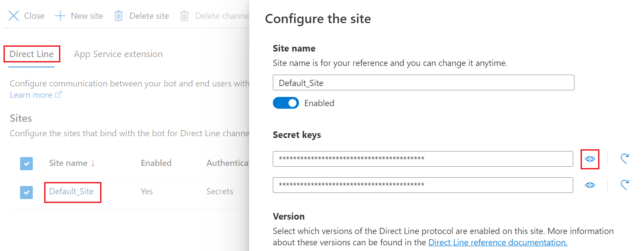Uncheck the select-all sites checkbox
The width and height of the screenshot is (644, 251).
tap(26, 163)
